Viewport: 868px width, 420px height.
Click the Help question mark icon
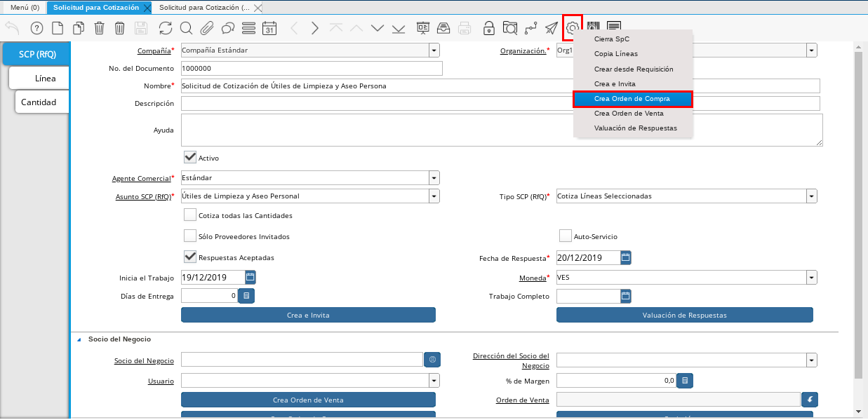(x=37, y=28)
